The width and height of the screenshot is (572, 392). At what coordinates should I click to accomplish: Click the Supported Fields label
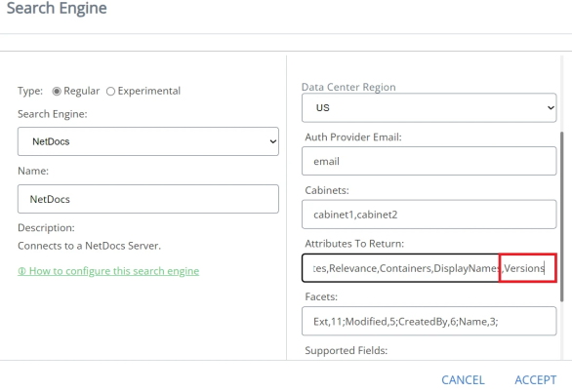coord(346,350)
